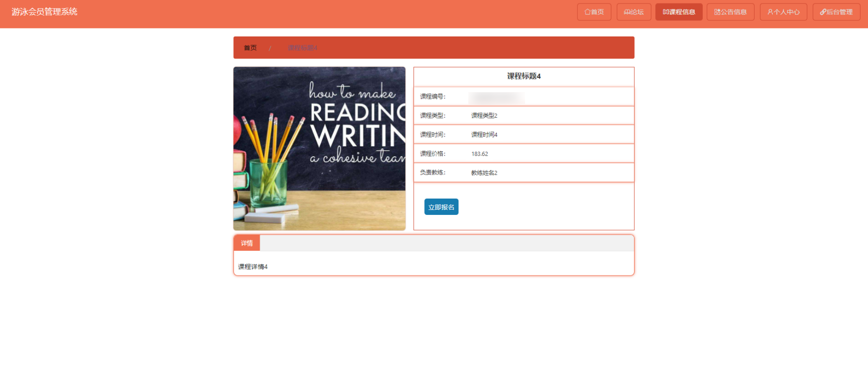Image resolution: width=868 pixels, height=379 pixels.
Task: Click the announcement info icon
Action: click(717, 12)
